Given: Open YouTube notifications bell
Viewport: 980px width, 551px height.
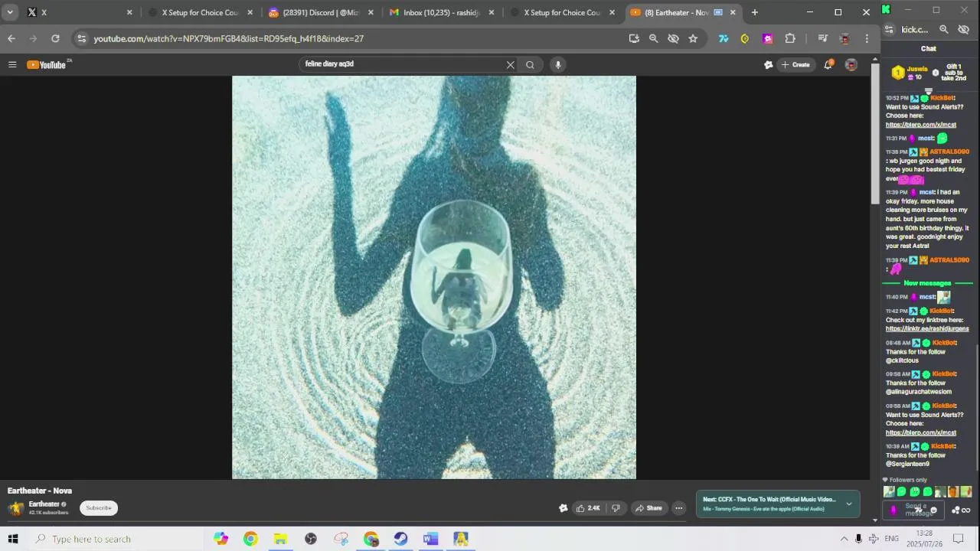Looking at the screenshot, I should click(828, 65).
